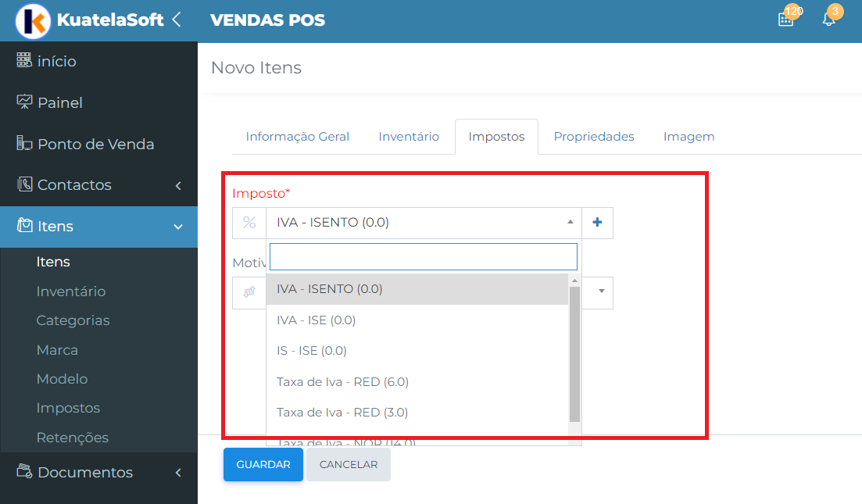This screenshot has width=862, height=504.
Task: Choose IVA - ISENTO (0.0) option in list
Action: click(417, 289)
